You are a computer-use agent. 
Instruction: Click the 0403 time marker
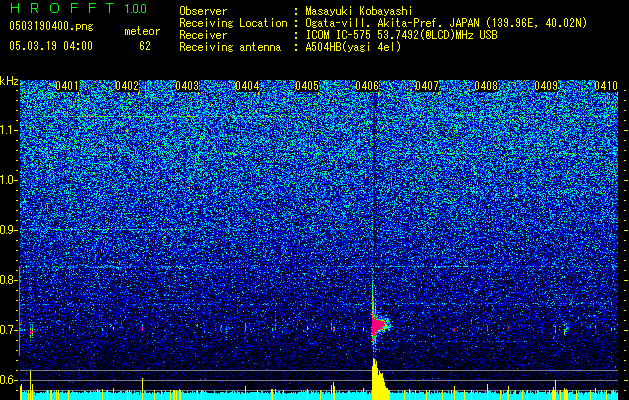pos(187,86)
